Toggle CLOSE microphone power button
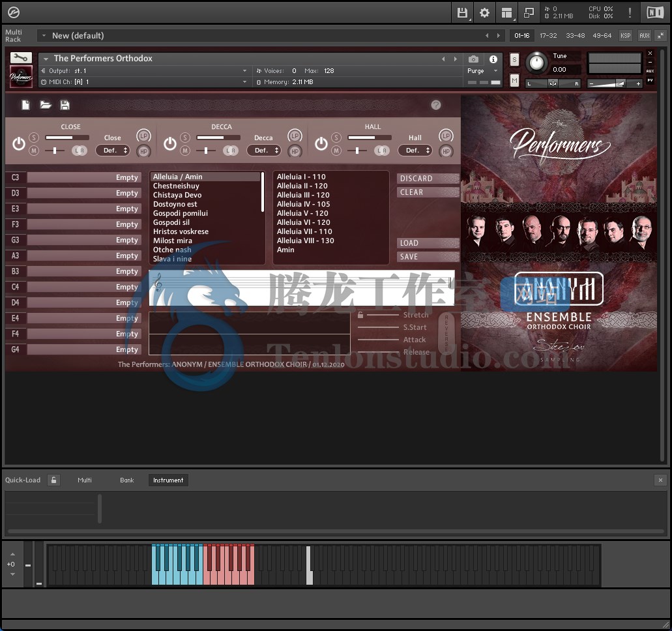 click(x=18, y=143)
